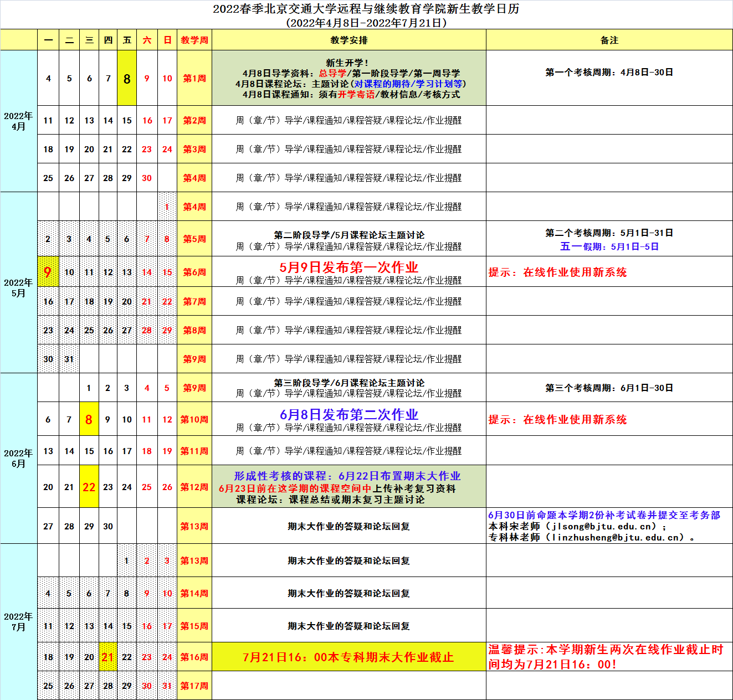Click '第二个考核周期：5月1日-31日' note

[x=609, y=233]
